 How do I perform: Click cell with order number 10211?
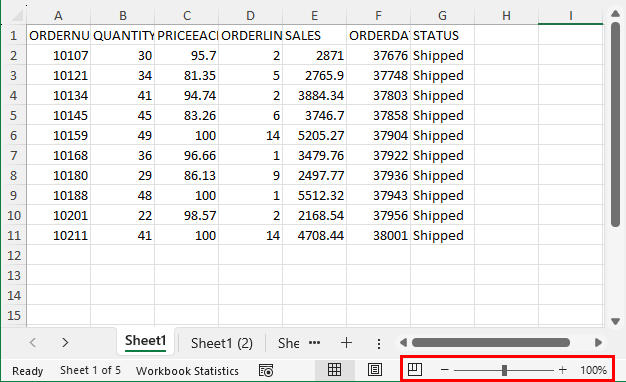tap(58, 236)
